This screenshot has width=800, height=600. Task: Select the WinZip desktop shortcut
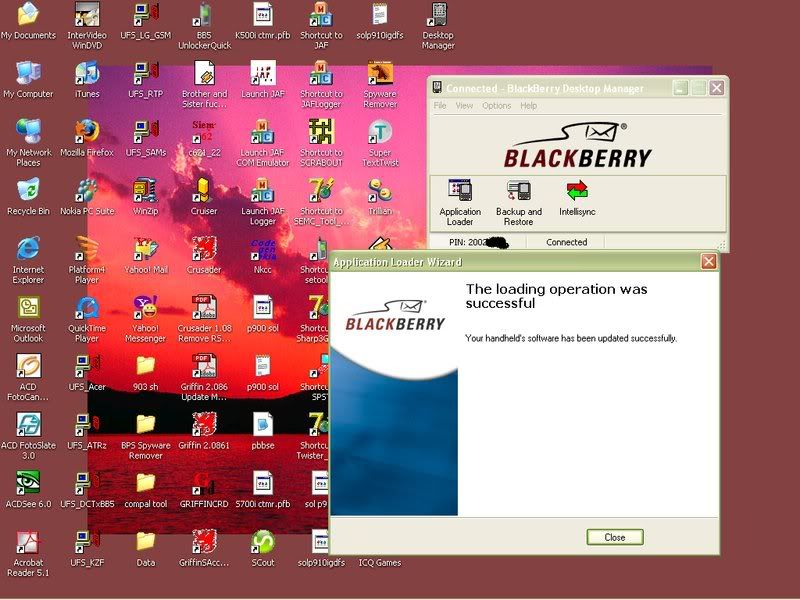[145, 197]
